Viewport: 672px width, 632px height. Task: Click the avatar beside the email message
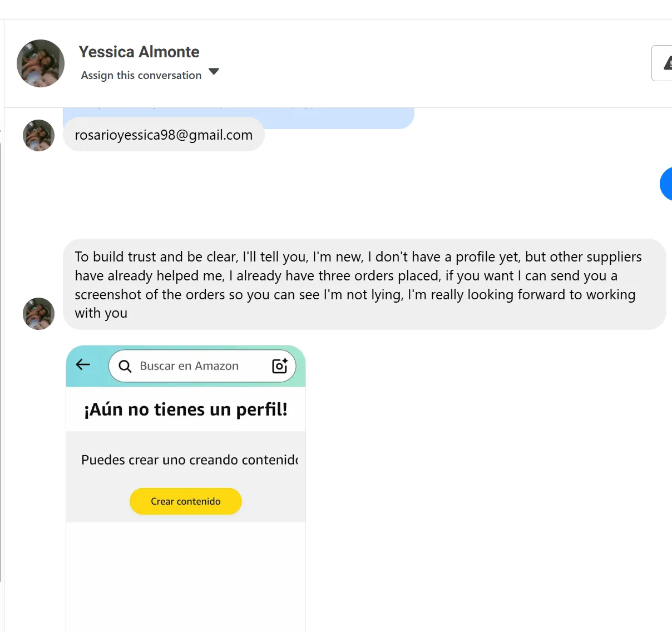pyautogui.click(x=38, y=135)
